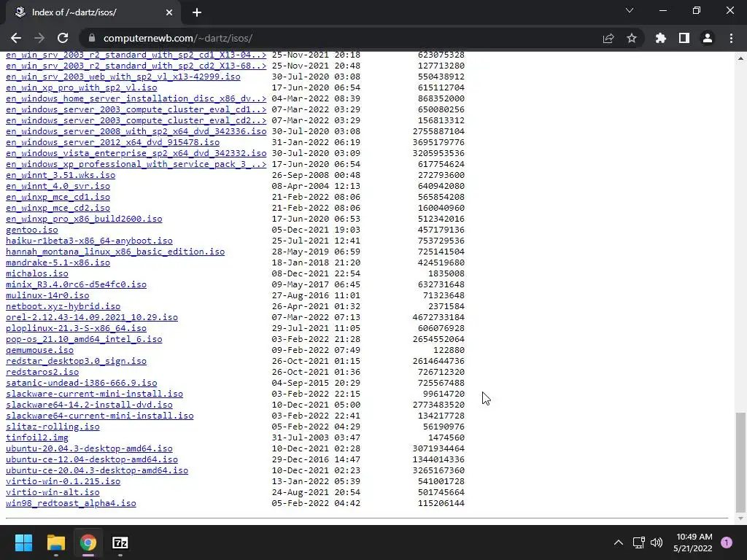Click en_winnt_3.51.wks.iso link

click(61, 176)
